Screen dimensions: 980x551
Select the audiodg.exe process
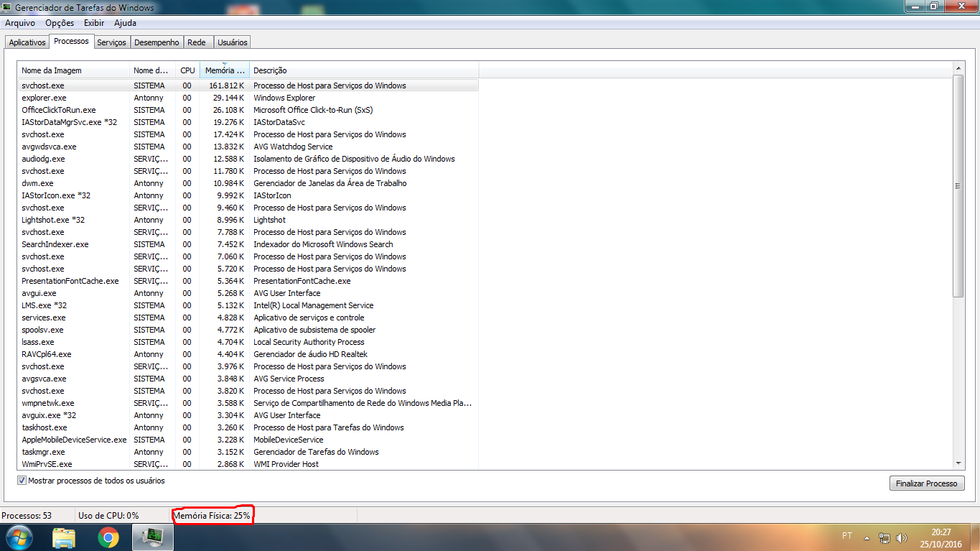[x=248, y=159]
